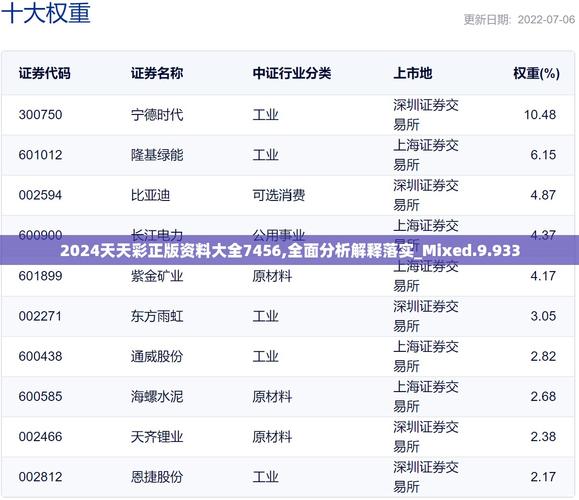Image resolution: width=579 pixels, height=500 pixels.
Task: Click weight value 6.15
Action: click(x=543, y=155)
